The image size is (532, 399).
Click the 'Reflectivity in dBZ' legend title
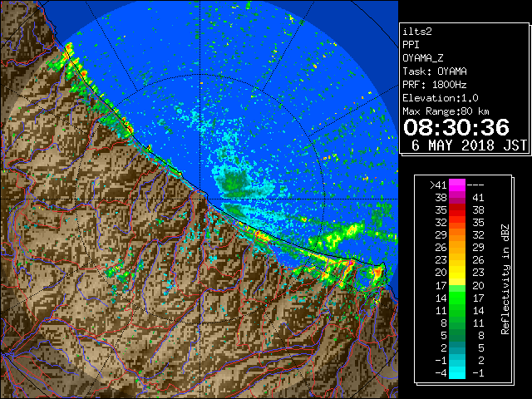pyautogui.click(x=505, y=279)
